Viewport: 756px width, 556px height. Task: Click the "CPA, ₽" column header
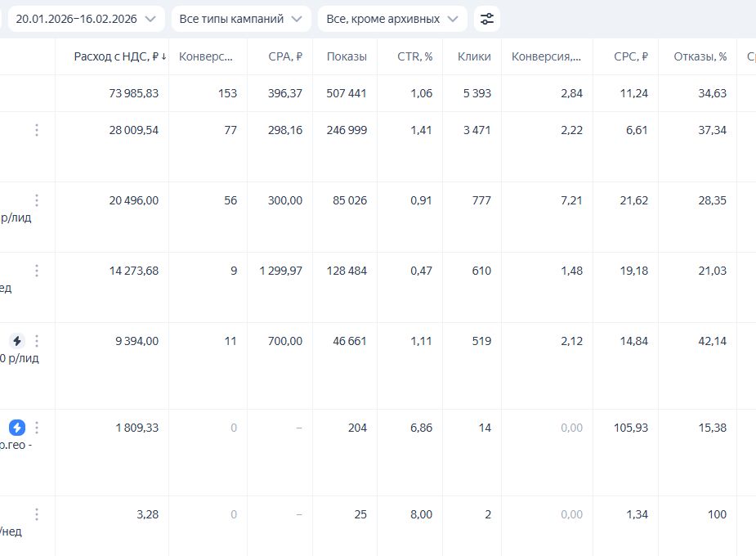(284, 57)
